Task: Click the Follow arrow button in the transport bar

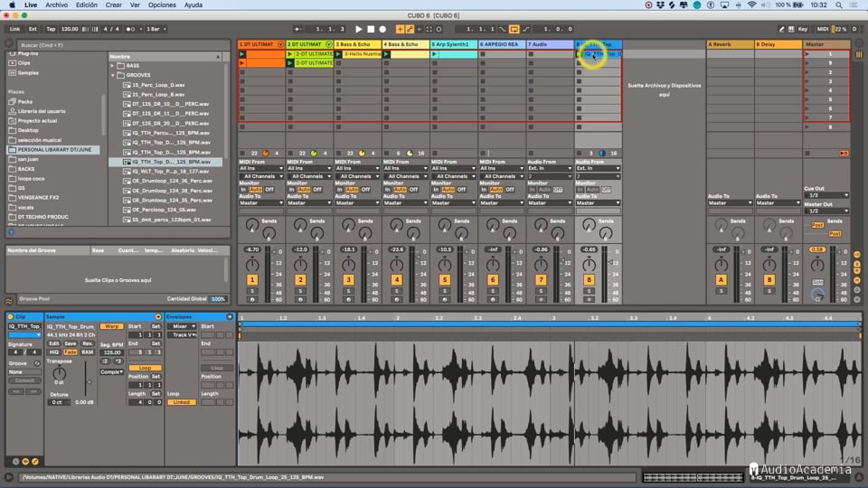Action: point(298,29)
